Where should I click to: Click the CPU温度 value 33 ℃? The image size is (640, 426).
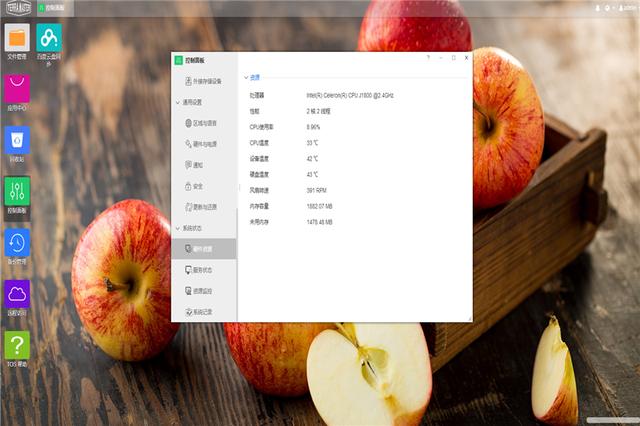pos(312,143)
